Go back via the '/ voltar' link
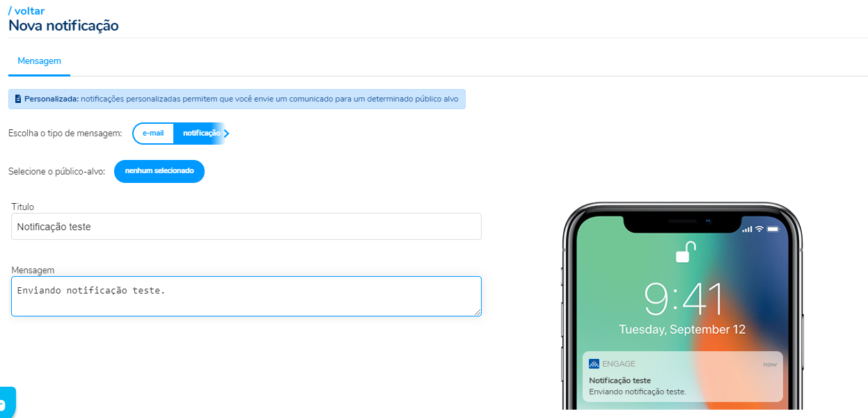Image resolution: width=868 pixels, height=418 pixels. pyautogui.click(x=26, y=10)
